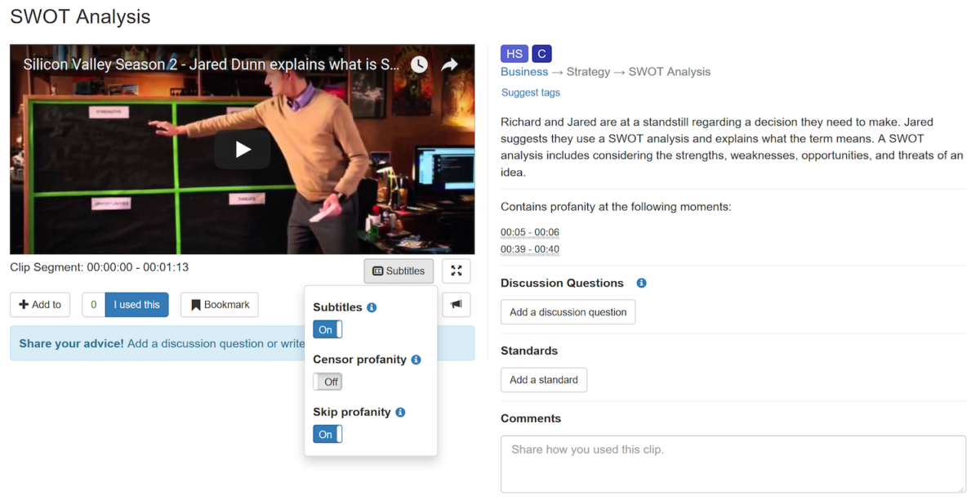
Task: Click Add a standard
Action: click(543, 379)
